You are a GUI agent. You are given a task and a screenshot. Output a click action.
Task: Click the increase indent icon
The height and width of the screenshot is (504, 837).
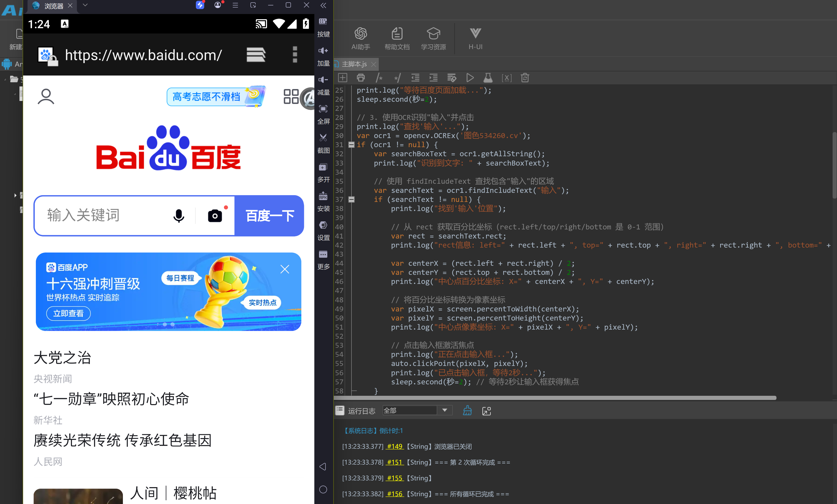click(434, 78)
